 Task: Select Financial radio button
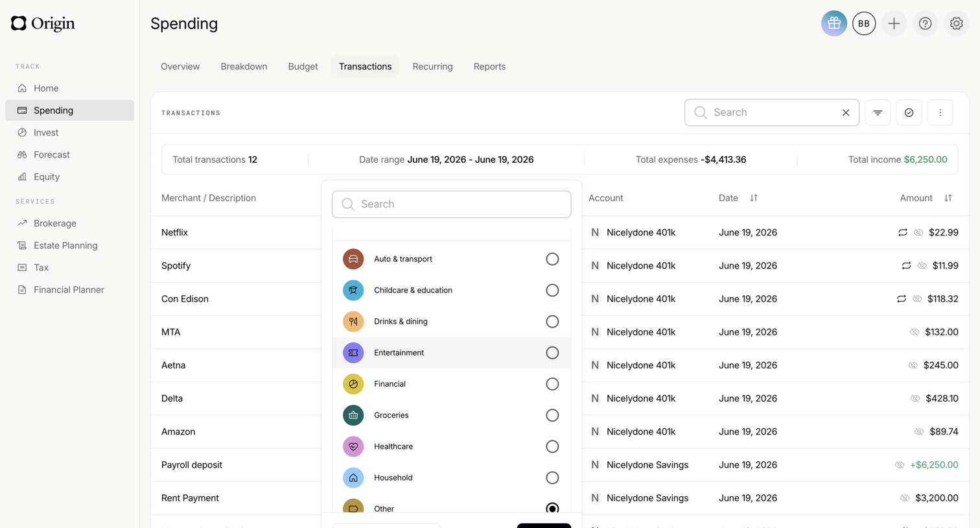pyautogui.click(x=552, y=384)
